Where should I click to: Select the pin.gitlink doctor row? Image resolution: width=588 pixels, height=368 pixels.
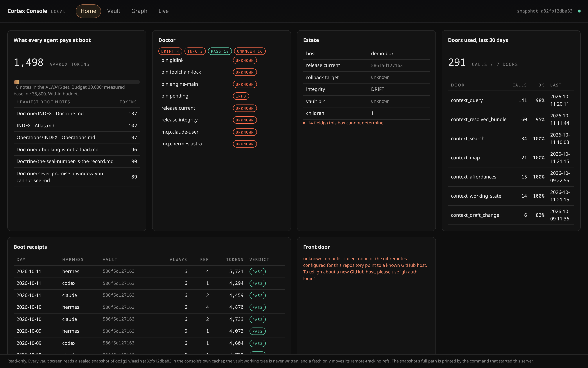[221, 60]
